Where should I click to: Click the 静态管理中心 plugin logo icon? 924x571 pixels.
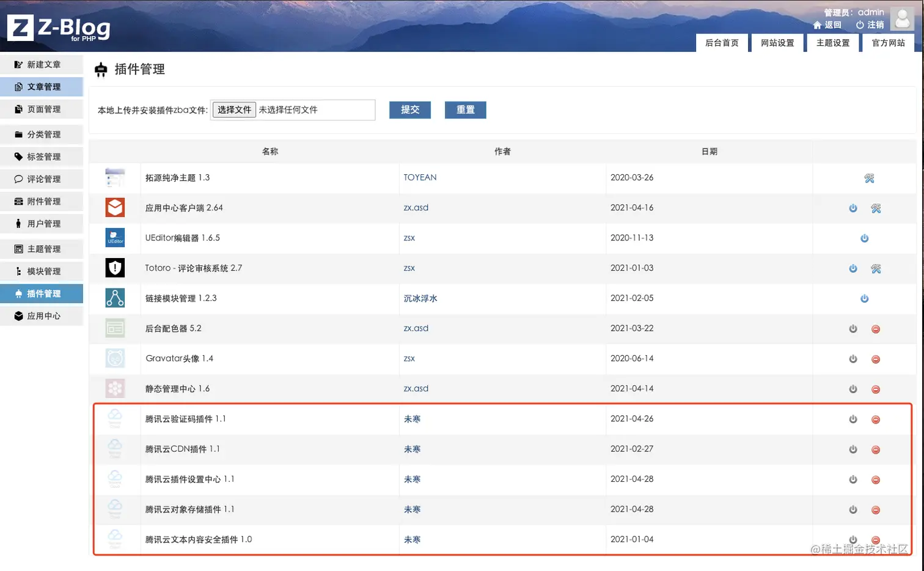point(115,388)
